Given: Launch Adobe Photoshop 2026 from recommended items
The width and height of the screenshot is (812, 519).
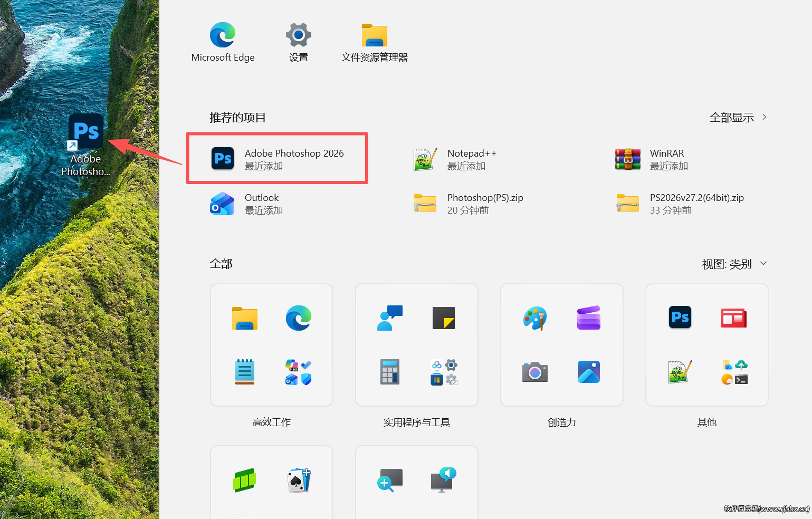Looking at the screenshot, I should coord(277,159).
